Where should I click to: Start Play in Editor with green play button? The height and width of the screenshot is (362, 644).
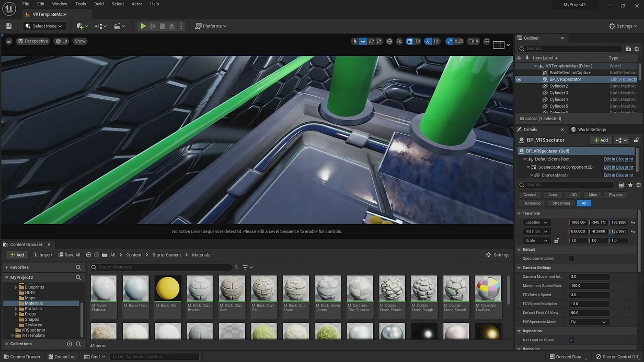pyautogui.click(x=143, y=26)
